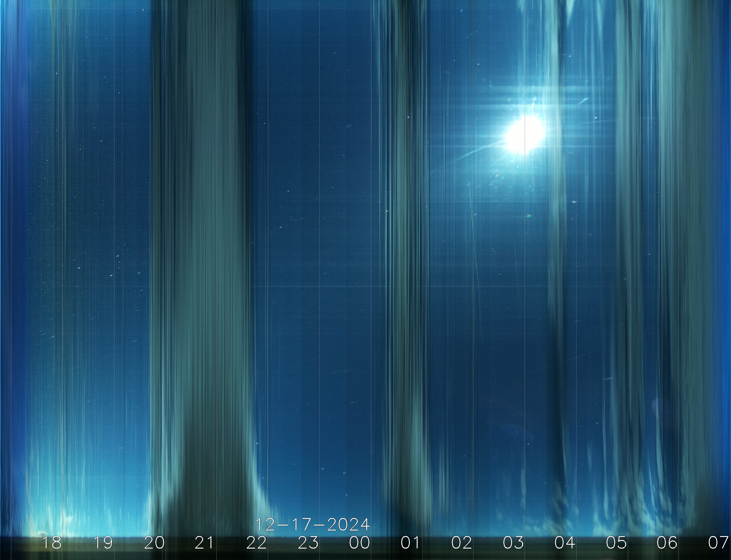The image size is (731, 560).
Task: Click the 03 hour label
Action: (x=513, y=543)
